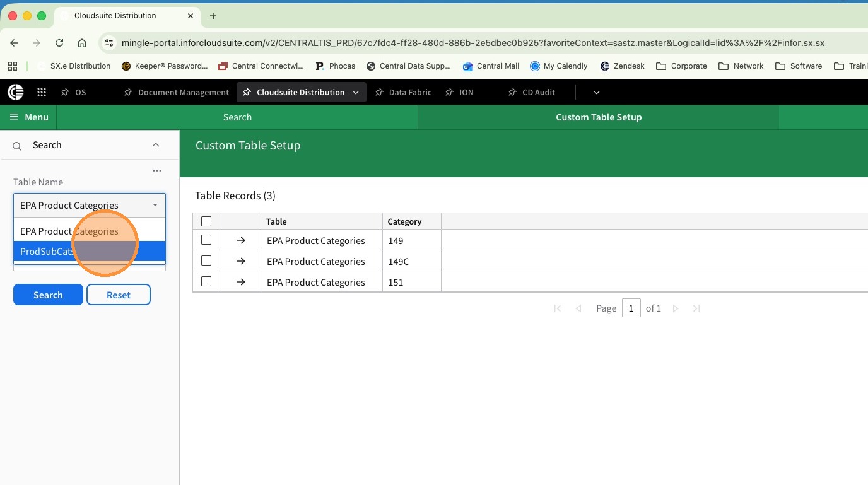Open the Keeper Password bookmark
Viewport: 868px width, 485px height.
[x=165, y=66]
